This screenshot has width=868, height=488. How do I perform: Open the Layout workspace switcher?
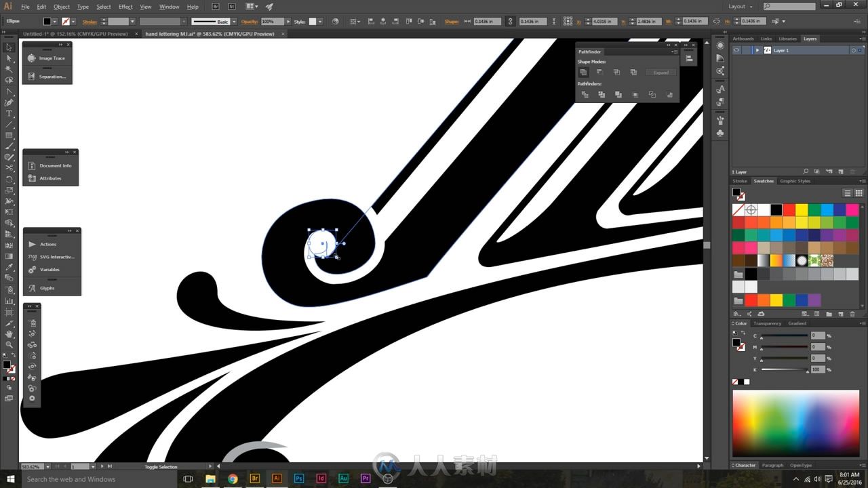[x=741, y=7]
